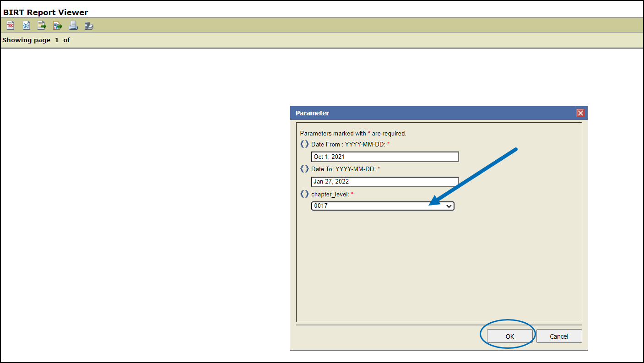Confirm parameters with the OK button
The width and height of the screenshot is (644, 363).
pos(510,336)
